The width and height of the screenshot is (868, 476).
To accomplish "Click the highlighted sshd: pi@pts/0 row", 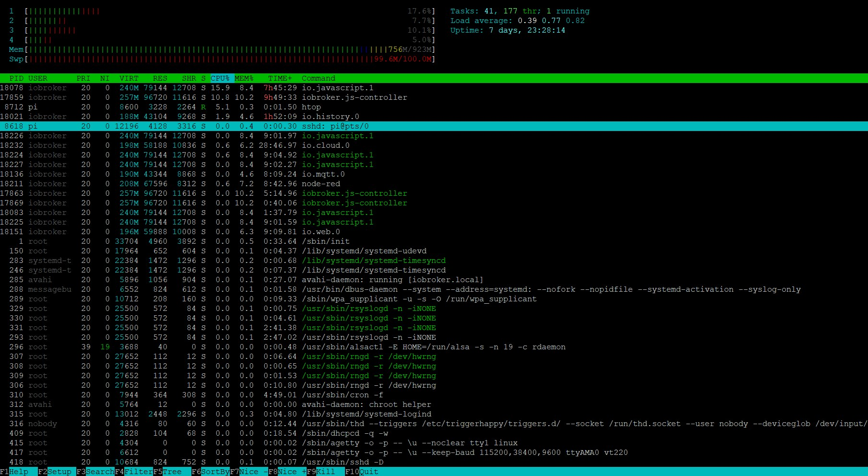I will (434, 126).
